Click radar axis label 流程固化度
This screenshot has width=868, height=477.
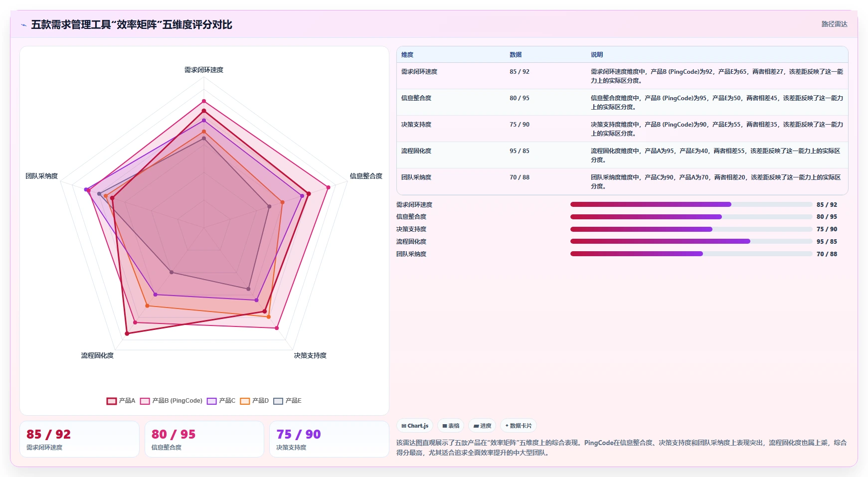(97, 355)
